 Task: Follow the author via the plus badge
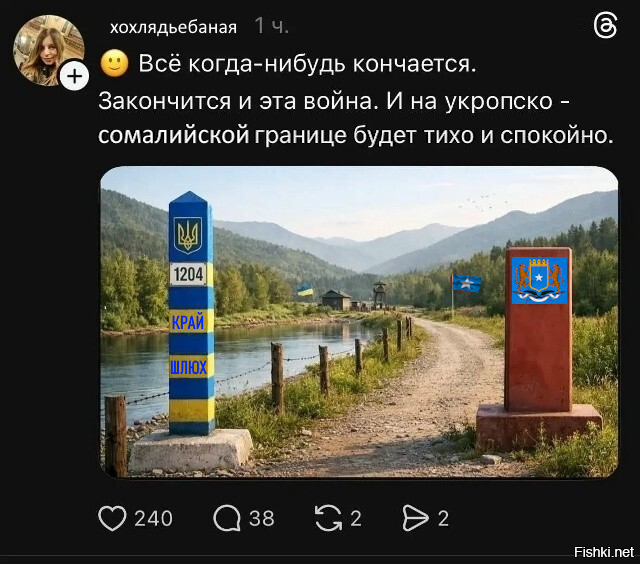(74, 76)
